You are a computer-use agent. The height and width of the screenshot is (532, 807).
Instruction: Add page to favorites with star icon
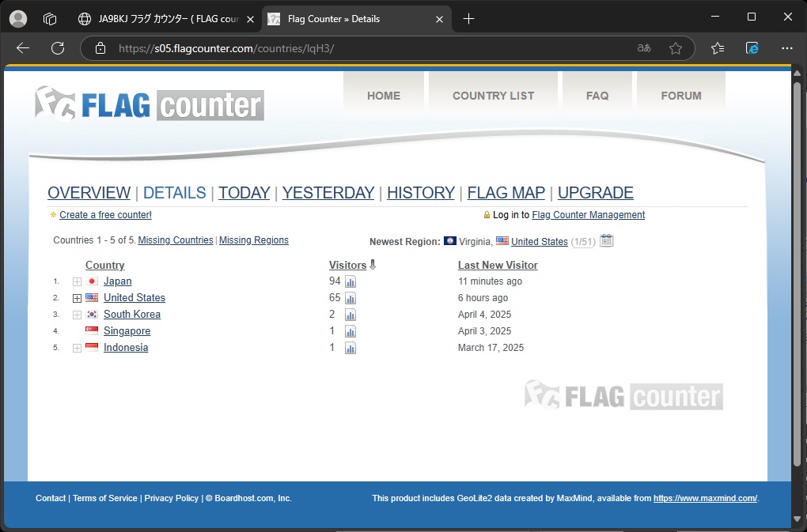675,48
